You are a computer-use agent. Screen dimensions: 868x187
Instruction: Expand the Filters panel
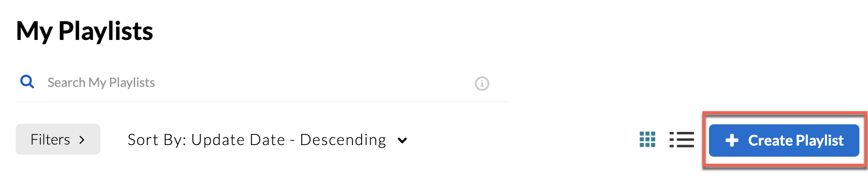pyautogui.click(x=58, y=139)
